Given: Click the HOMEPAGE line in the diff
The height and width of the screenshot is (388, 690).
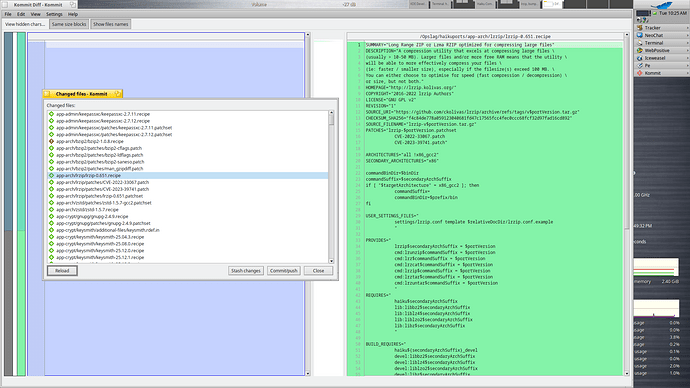Looking at the screenshot, I should click(411, 88).
